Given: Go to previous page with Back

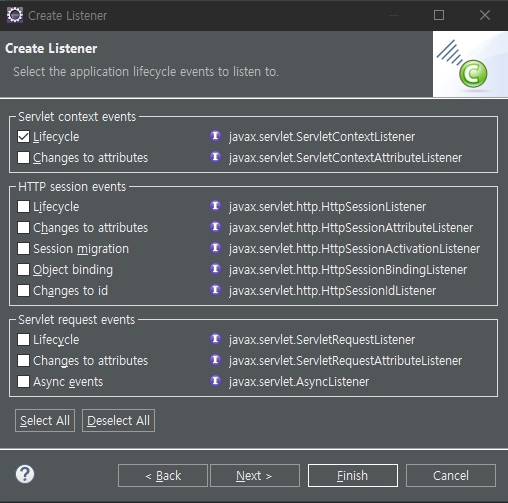Looking at the screenshot, I should click(x=163, y=476).
